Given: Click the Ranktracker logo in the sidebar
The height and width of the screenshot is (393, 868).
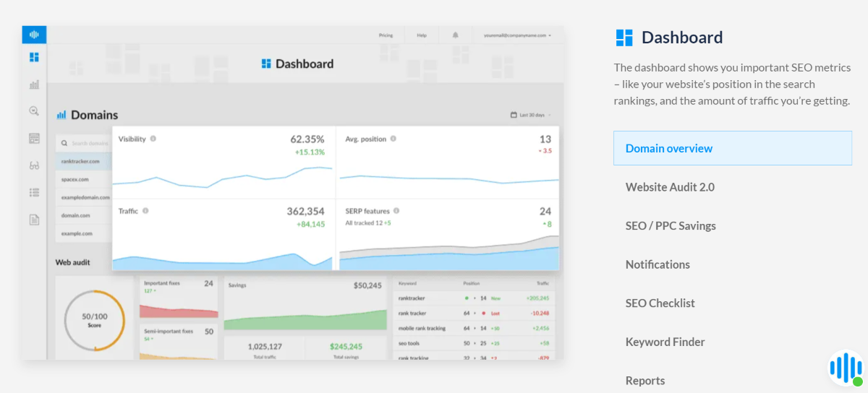Looking at the screenshot, I should pos(34,35).
